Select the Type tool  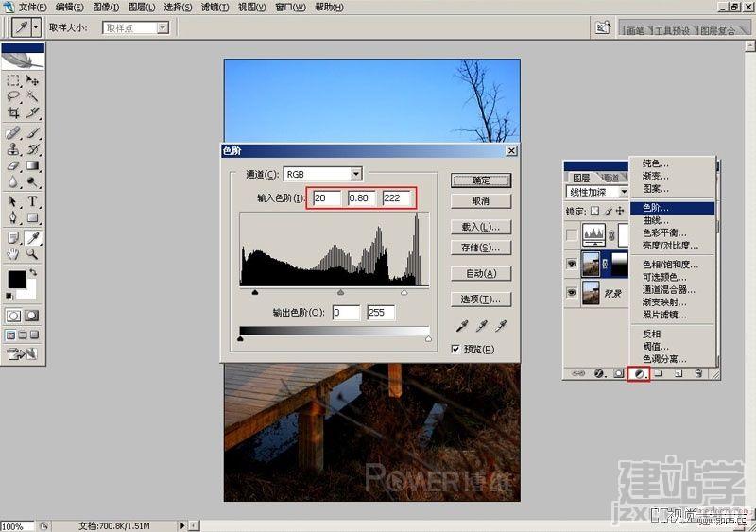click(32, 201)
